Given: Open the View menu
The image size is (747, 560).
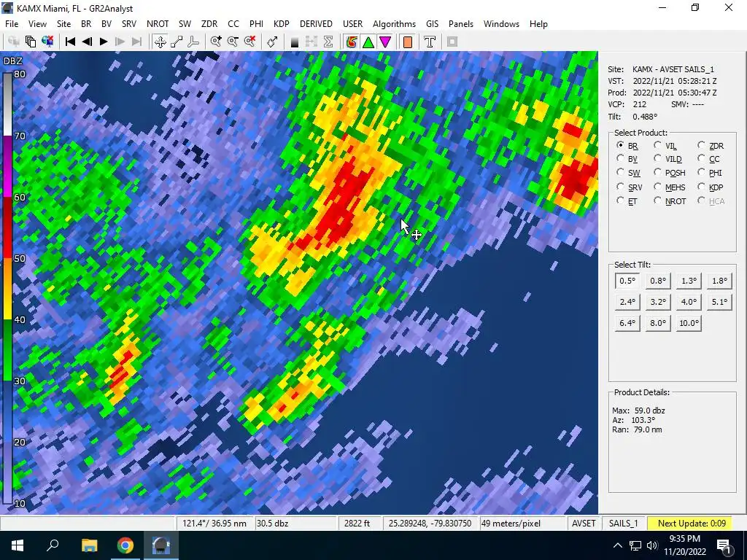Looking at the screenshot, I should pos(37,24).
